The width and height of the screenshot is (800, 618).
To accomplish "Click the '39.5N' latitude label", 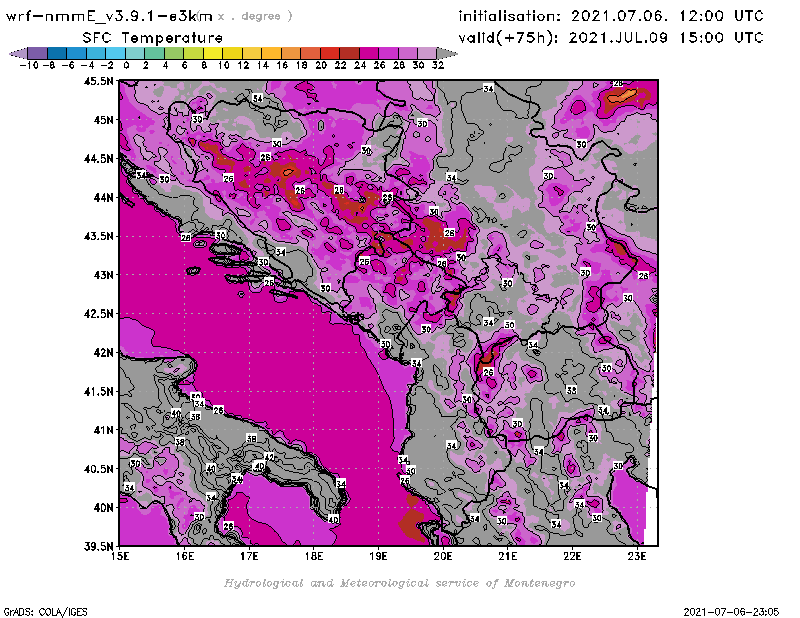I will [x=98, y=546].
